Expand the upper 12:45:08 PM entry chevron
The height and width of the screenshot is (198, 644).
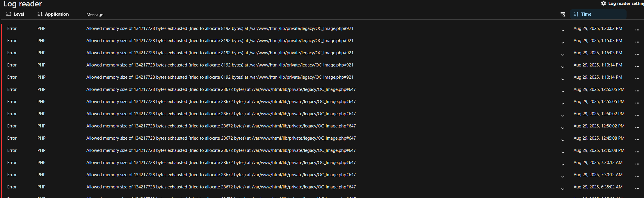(563, 140)
